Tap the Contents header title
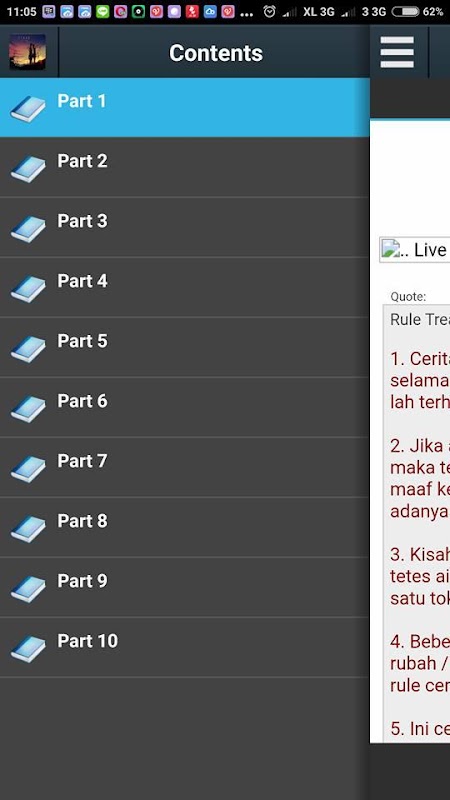Screen dimensions: 450x800 click(216, 53)
